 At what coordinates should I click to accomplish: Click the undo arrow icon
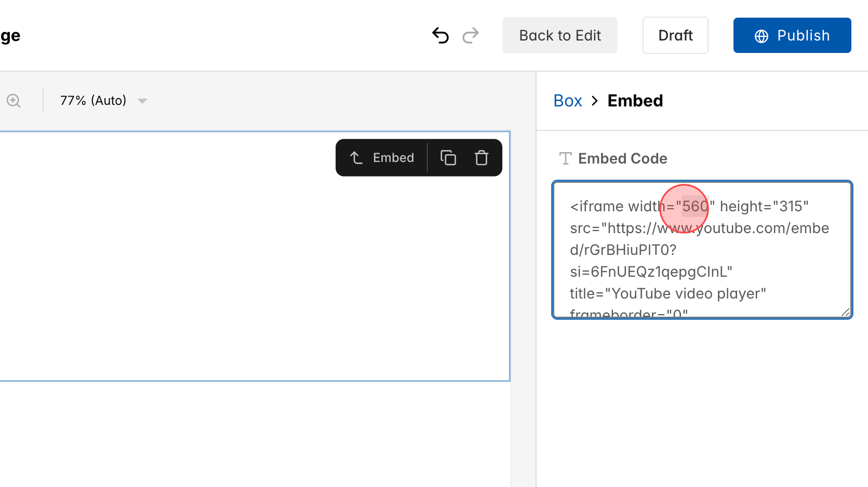(440, 35)
